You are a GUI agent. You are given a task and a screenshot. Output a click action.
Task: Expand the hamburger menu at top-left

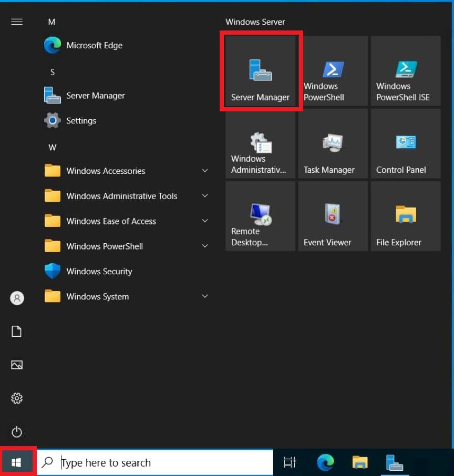17,22
